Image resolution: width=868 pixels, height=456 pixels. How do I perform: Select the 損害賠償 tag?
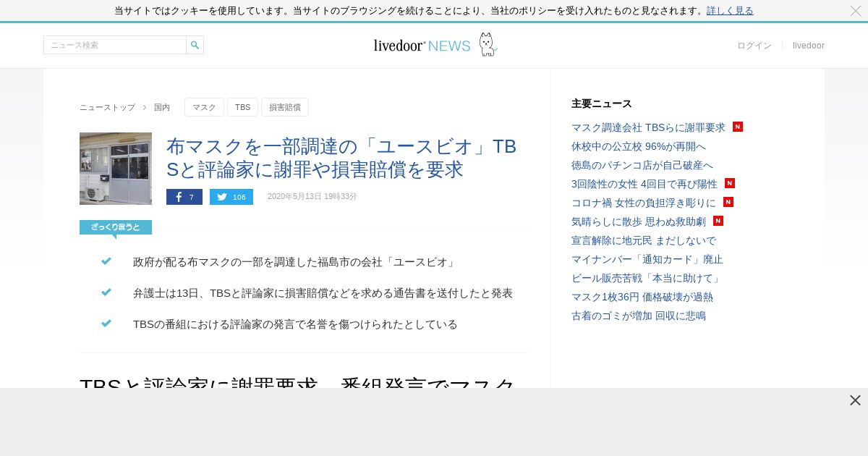click(285, 107)
